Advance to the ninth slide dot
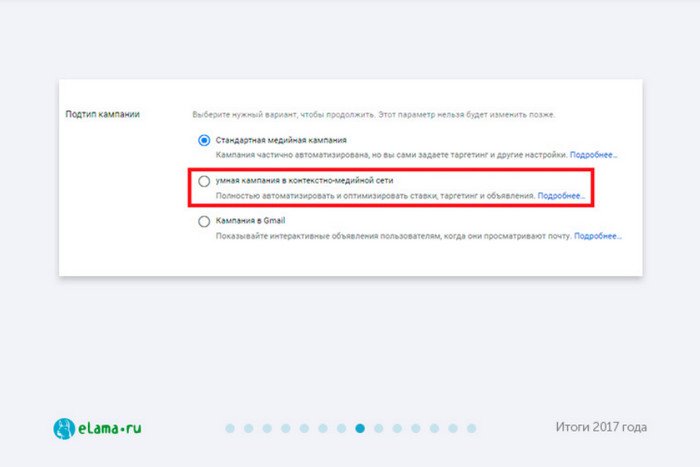This screenshot has width=700, height=467. (x=379, y=428)
